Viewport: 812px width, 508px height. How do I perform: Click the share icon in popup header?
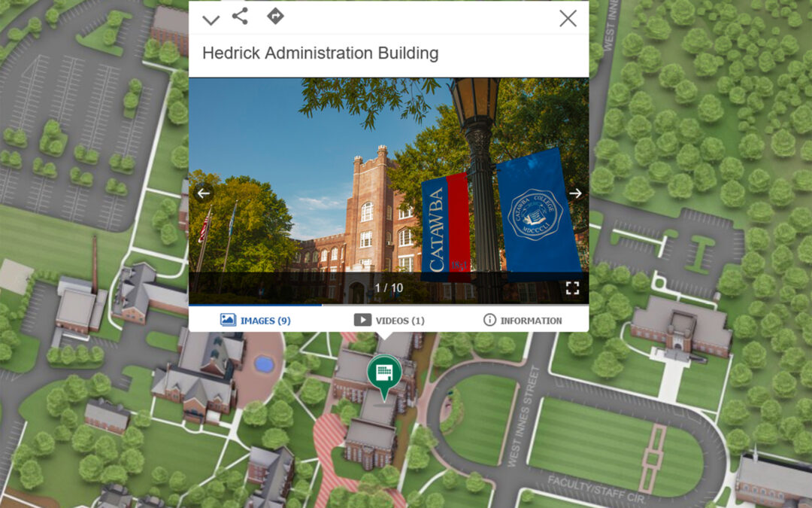pyautogui.click(x=240, y=17)
